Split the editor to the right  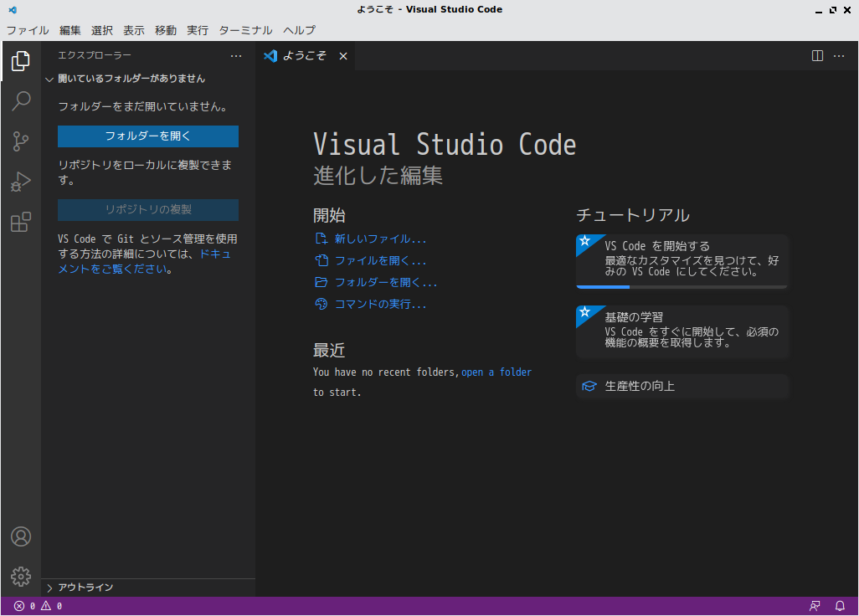[x=817, y=56]
